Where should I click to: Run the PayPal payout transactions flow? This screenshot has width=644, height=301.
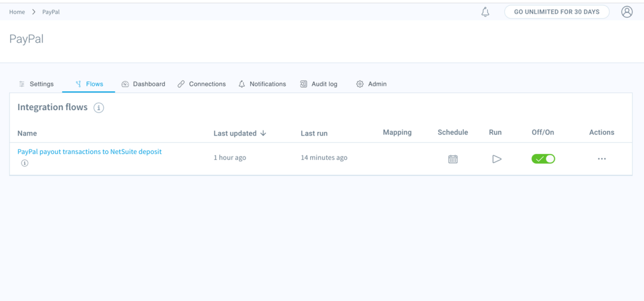pyautogui.click(x=497, y=159)
